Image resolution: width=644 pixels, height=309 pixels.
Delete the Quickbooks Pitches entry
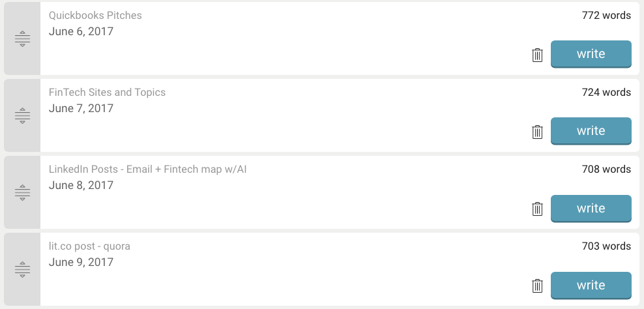coord(537,55)
